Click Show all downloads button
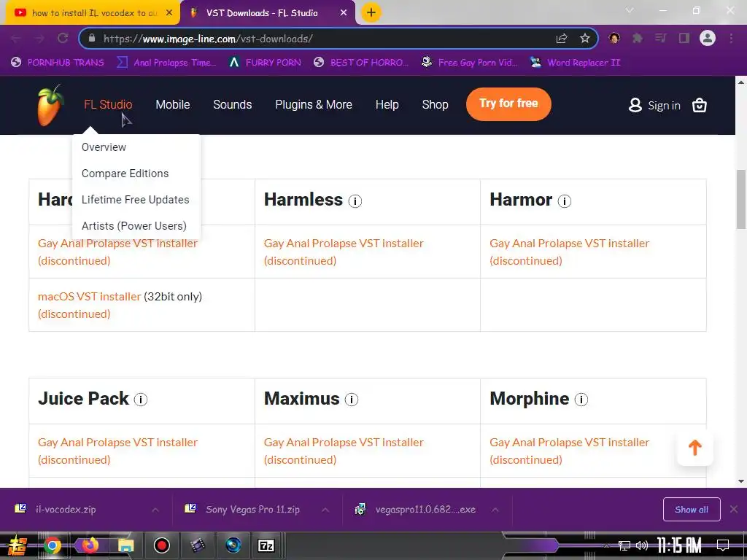This screenshot has width=747, height=560. [x=692, y=510]
